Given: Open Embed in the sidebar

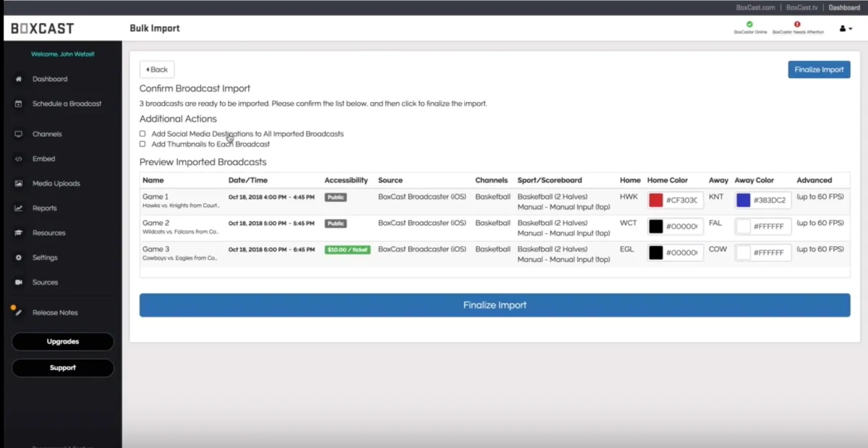Looking at the screenshot, I should (x=43, y=159).
